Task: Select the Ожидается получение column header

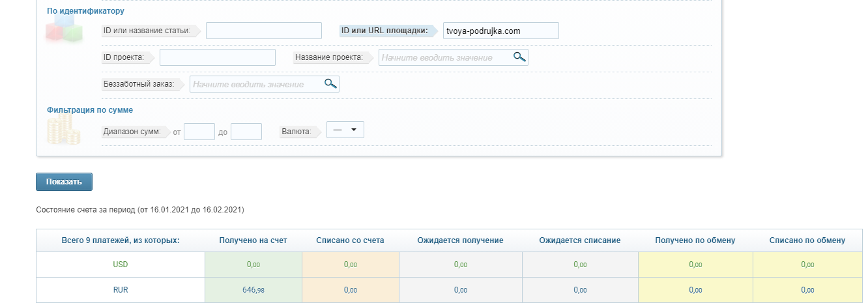Action: pos(460,240)
